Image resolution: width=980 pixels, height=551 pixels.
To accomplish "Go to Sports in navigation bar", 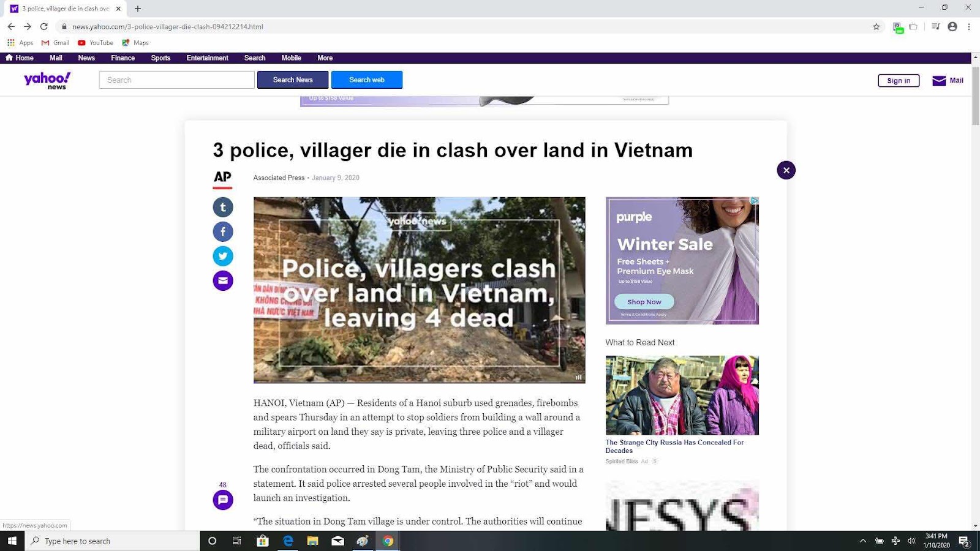I will point(160,58).
